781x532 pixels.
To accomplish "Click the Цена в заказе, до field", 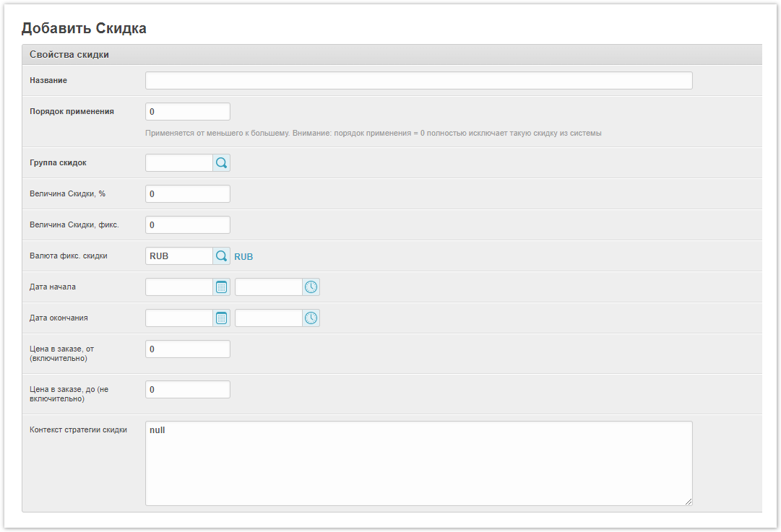I will (x=187, y=390).
